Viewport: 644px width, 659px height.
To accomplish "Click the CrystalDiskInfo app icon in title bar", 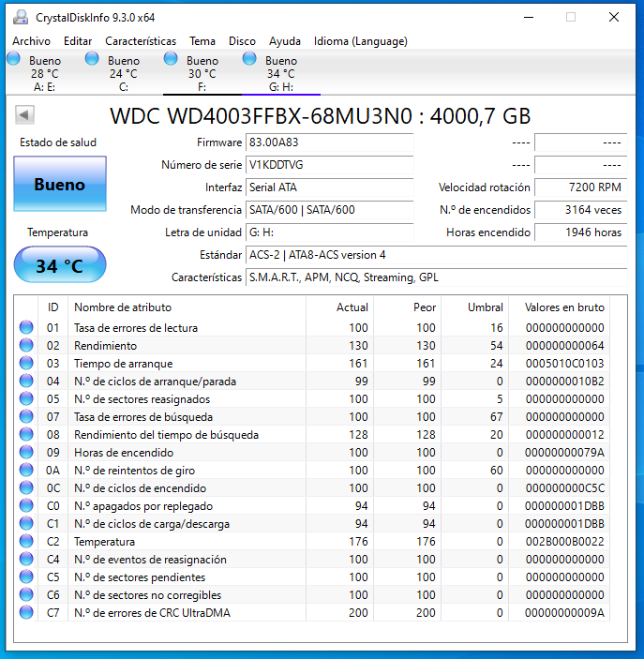I will pos(21,17).
